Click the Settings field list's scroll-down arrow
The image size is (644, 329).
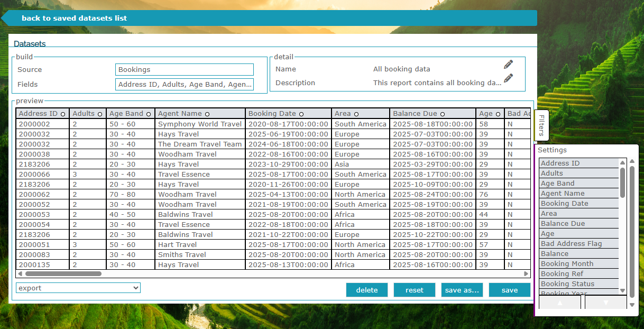pyautogui.click(x=623, y=290)
